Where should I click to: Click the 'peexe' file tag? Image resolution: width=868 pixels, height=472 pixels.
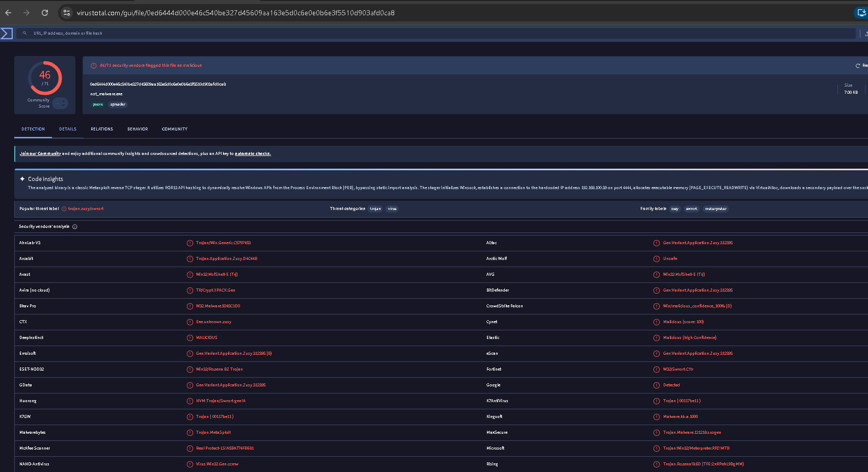[x=98, y=104]
